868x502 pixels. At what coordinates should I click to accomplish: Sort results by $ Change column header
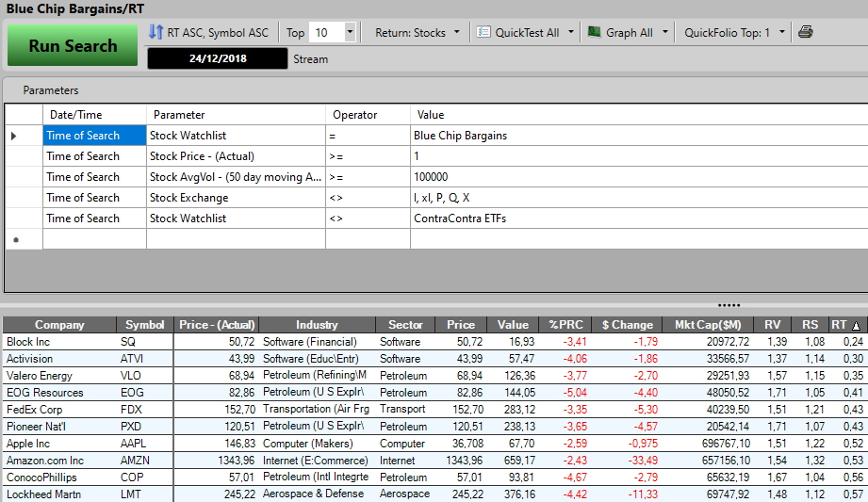click(x=627, y=325)
